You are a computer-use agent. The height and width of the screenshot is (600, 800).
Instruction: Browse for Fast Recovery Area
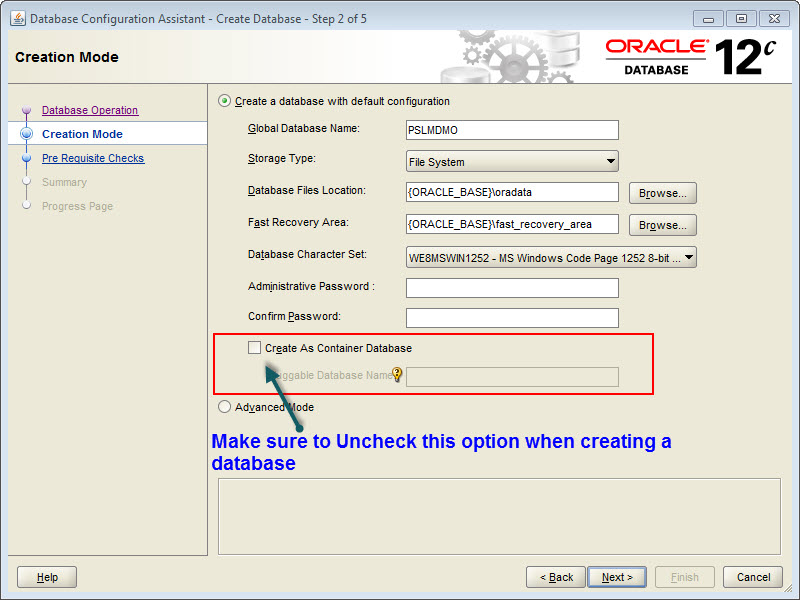(663, 225)
